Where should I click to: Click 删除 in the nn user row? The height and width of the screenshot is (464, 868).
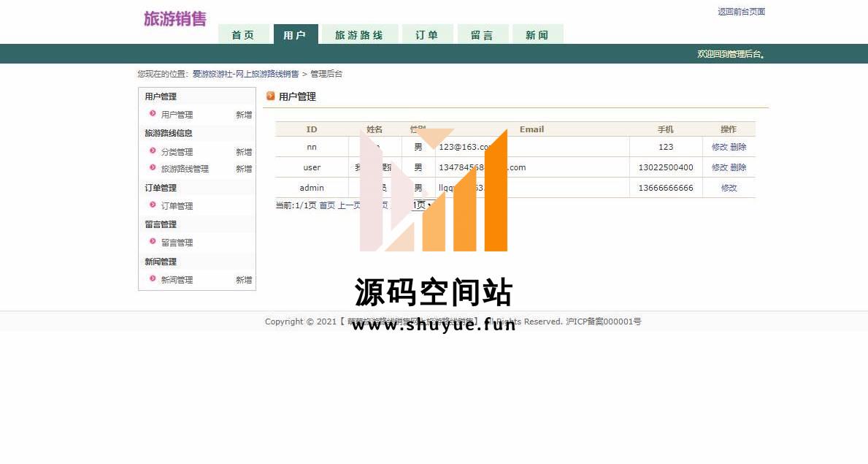(738, 147)
